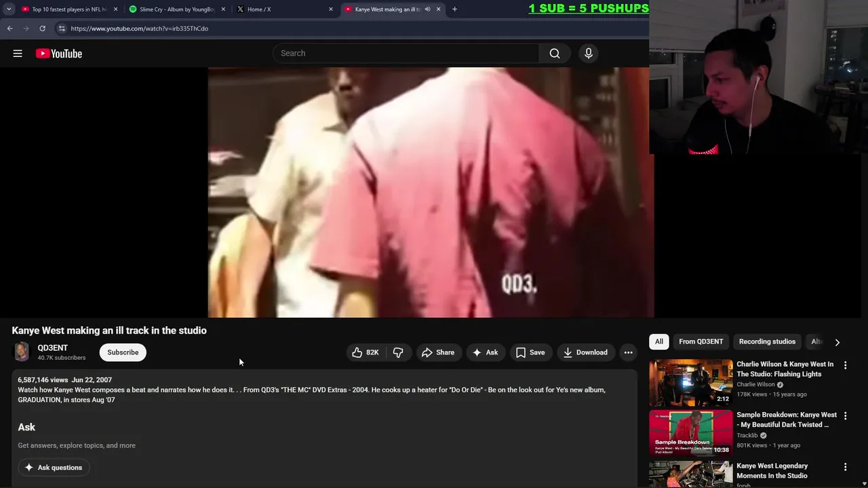Dislike the video with thumbs down

click(x=398, y=352)
